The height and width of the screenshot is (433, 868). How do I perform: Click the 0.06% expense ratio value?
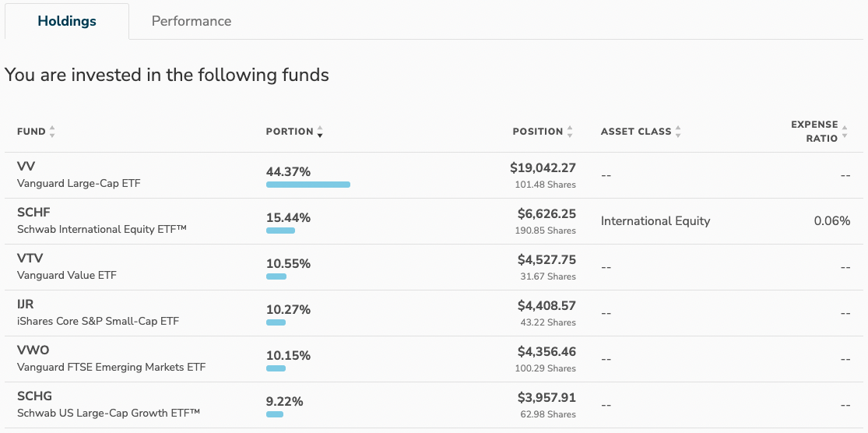(x=832, y=221)
